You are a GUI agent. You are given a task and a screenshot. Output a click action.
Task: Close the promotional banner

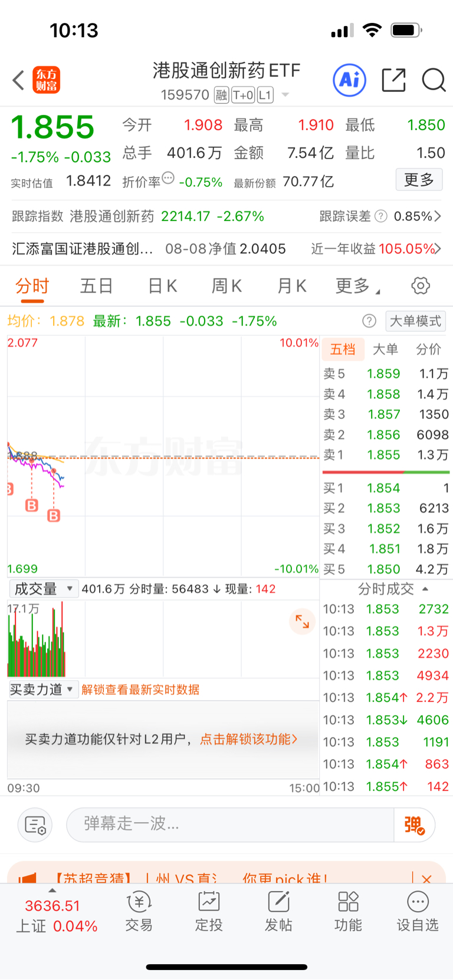pos(426,879)
